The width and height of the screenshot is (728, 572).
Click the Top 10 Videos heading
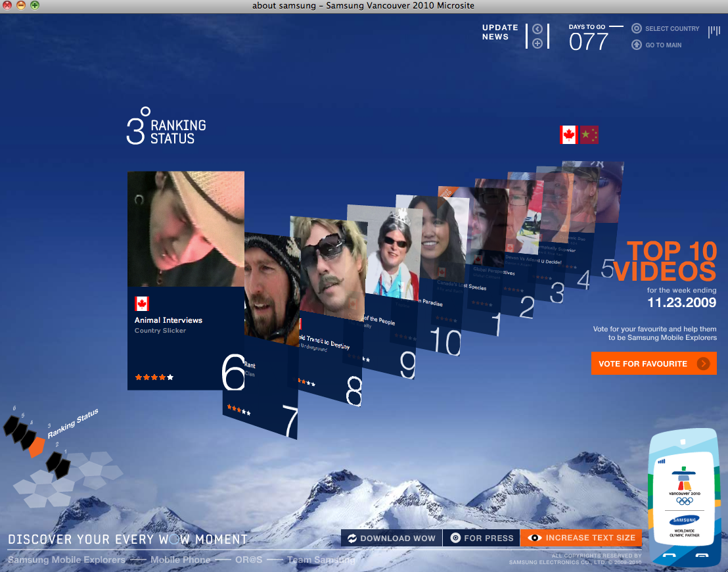[665, 261]
